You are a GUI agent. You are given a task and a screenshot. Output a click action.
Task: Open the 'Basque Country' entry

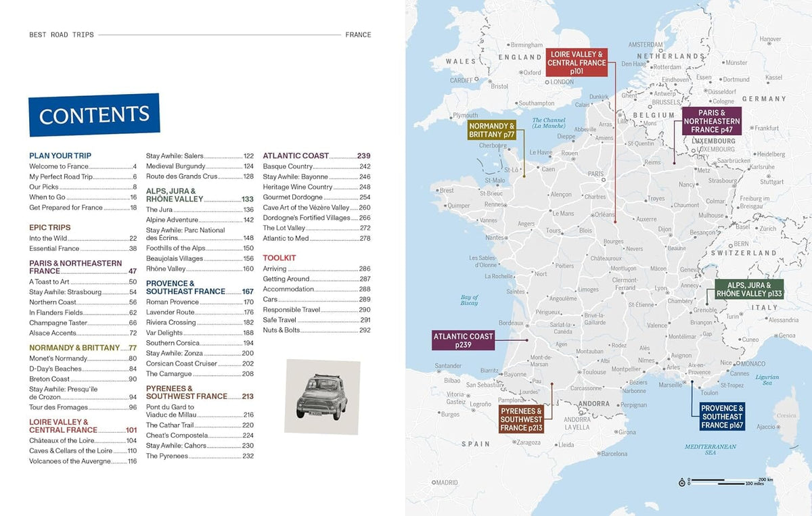point(317,166)
